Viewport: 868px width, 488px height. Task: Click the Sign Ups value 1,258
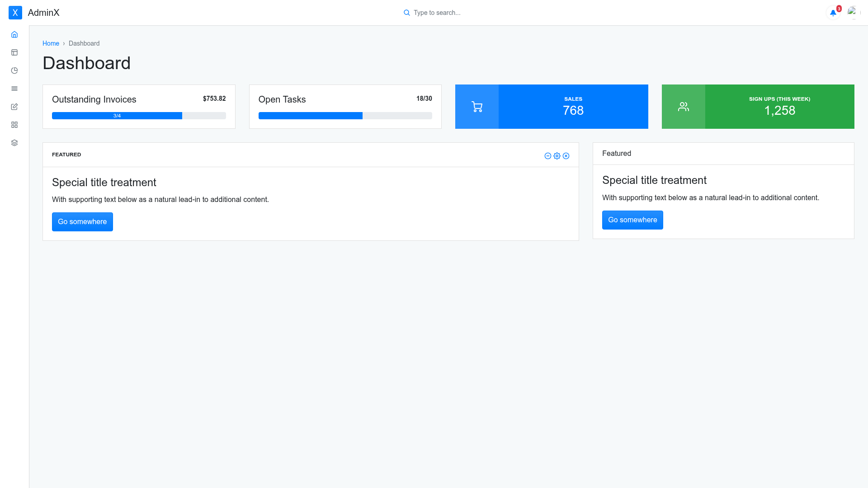point(780,110)
